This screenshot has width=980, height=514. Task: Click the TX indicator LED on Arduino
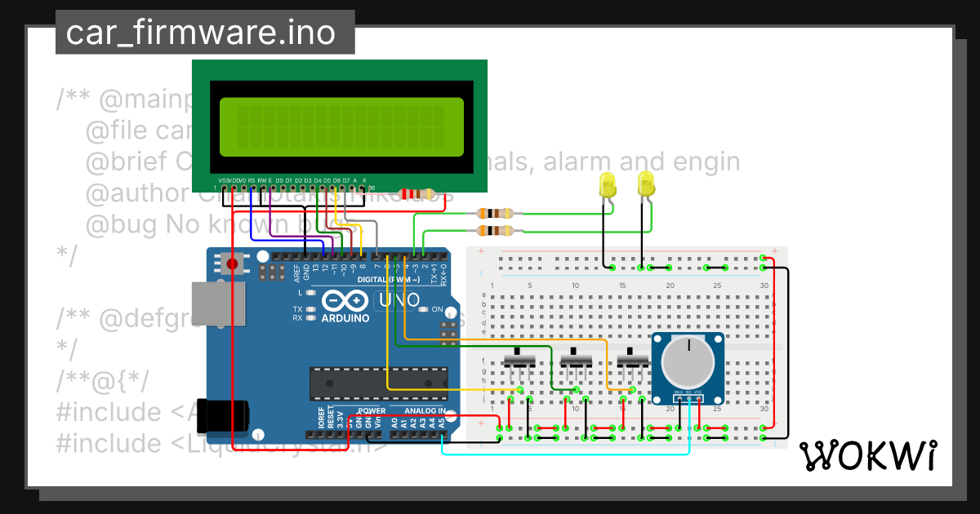[x=310, y=309]
